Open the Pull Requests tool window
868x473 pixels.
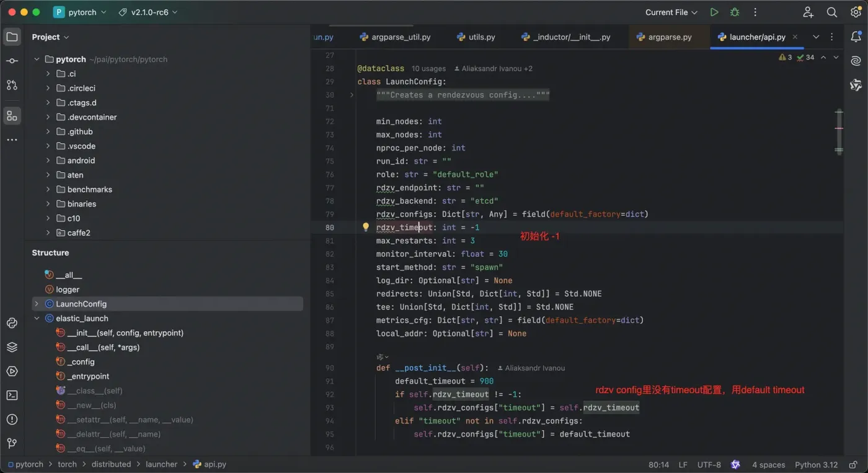[12, 85]
